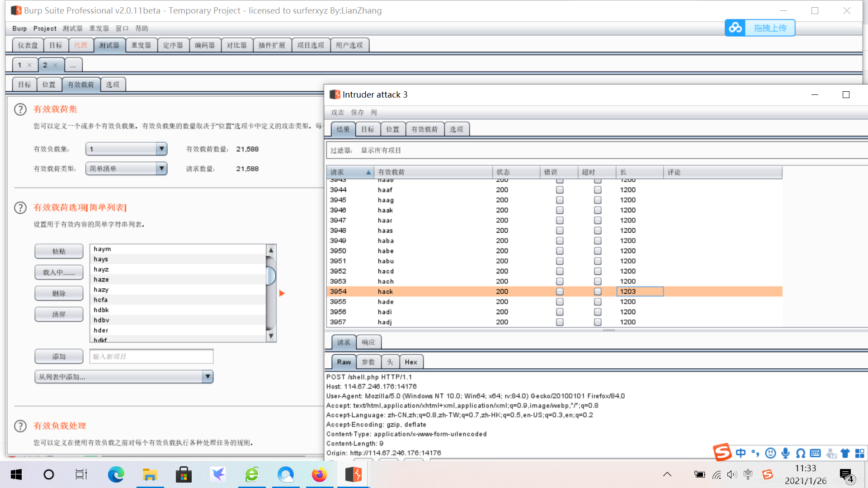
Task: Open the 代理 main tab
Action: pos(81,45)
